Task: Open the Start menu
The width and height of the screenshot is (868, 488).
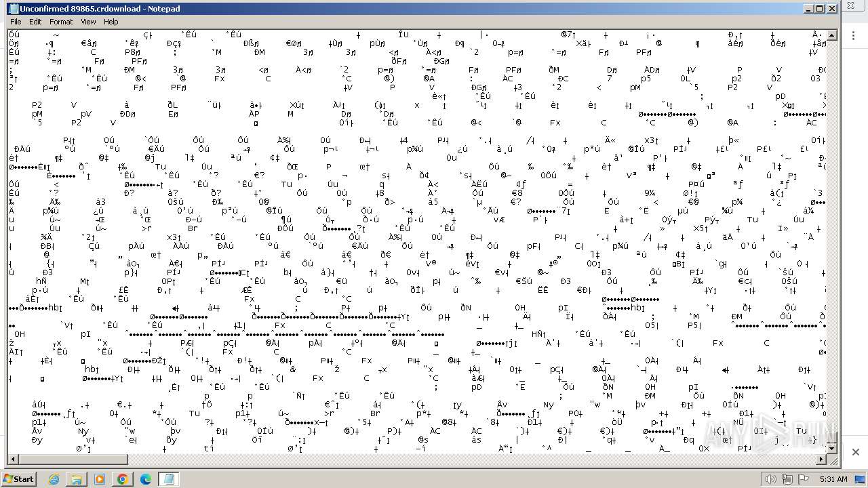Action: tap(18, 479)
